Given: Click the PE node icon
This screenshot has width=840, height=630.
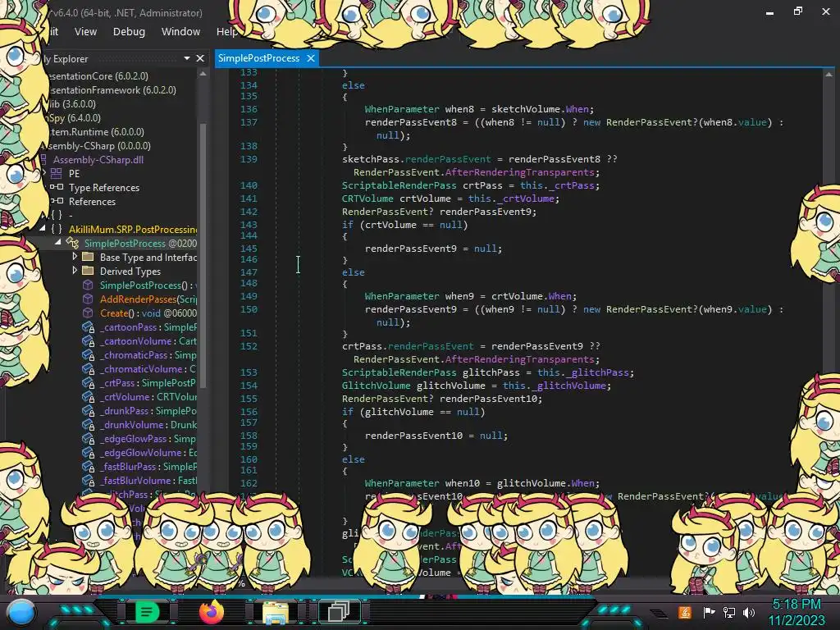Looking at the screenshot, I should coord(57,173).
